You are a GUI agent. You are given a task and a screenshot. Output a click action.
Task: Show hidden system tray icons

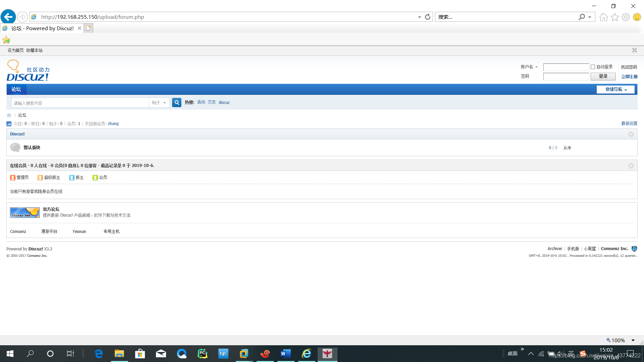pos(531,354)
